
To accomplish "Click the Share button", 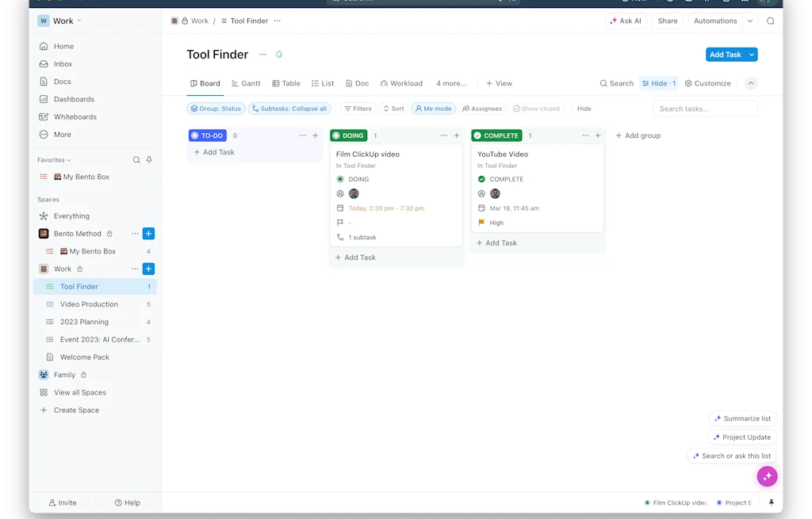I will pos(668,21).
